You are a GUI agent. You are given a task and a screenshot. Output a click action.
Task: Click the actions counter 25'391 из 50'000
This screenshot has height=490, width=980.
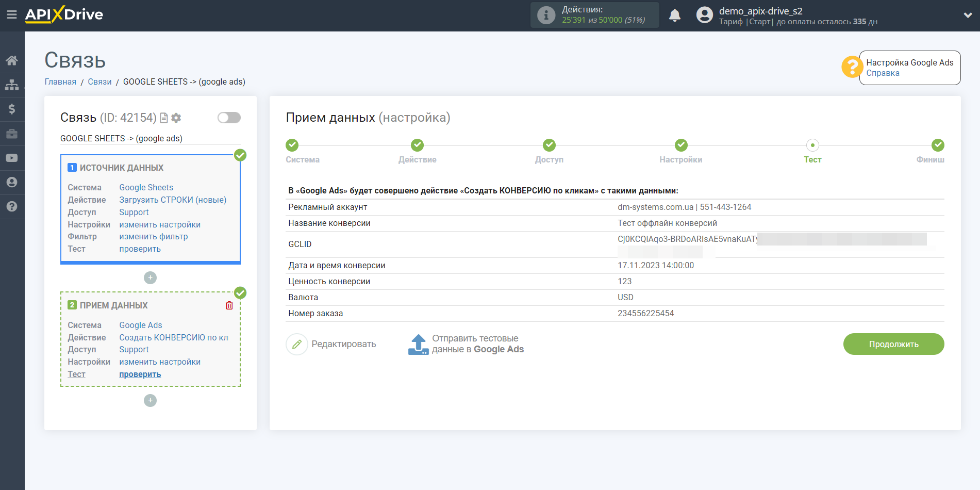603,20
